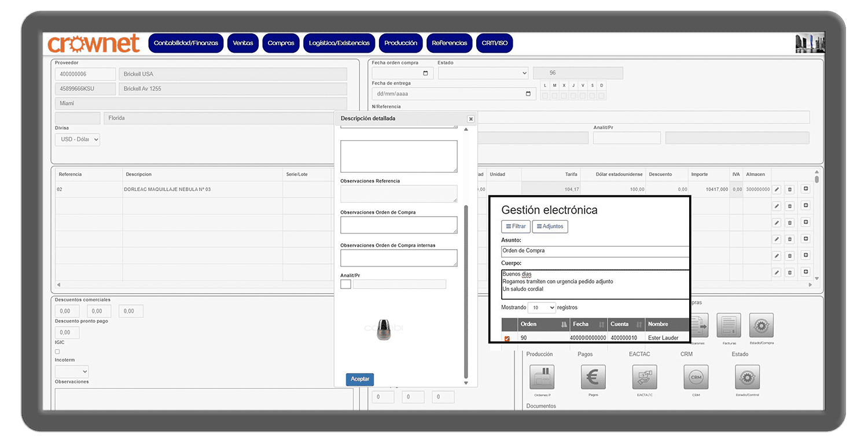
Task: Open the Logística/Existencias menu
Action: pyautogui.click(x=339, y=43)
